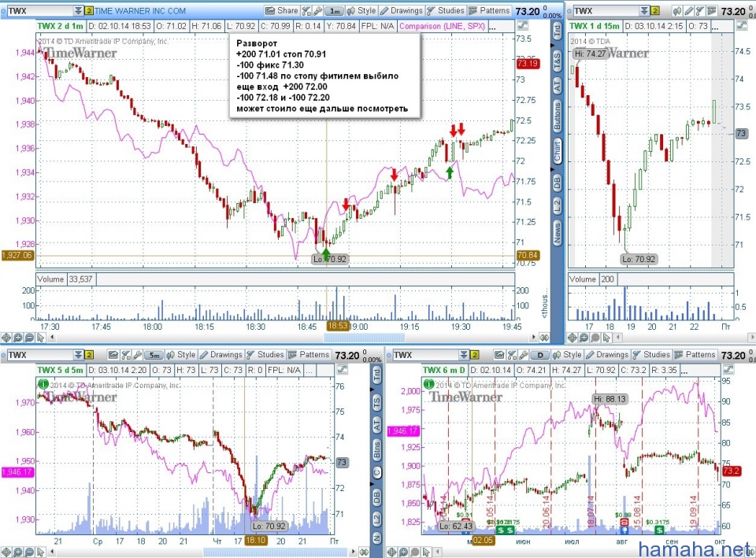Click wrench settings icon in 1m chart toolbar
The image size is (756, 558).
pos(317,10)
